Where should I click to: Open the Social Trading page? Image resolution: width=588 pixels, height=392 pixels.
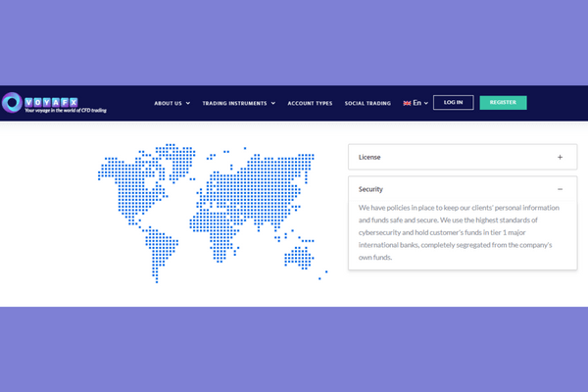click(367, 103)
